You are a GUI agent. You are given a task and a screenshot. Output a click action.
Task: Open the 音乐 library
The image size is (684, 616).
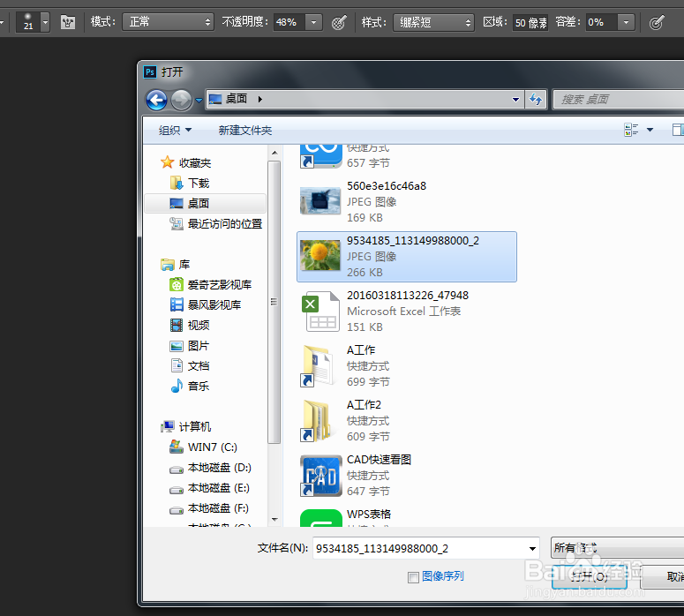tap(190, 386)
